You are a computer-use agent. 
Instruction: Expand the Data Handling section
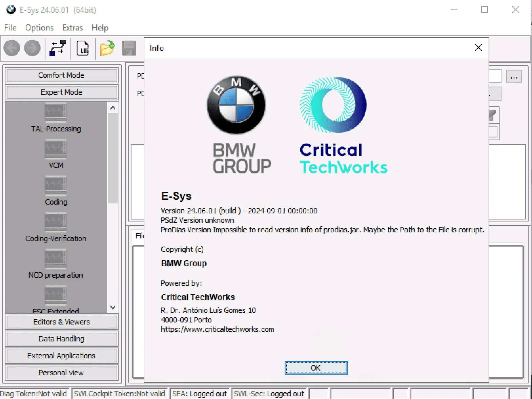point(61,339)
